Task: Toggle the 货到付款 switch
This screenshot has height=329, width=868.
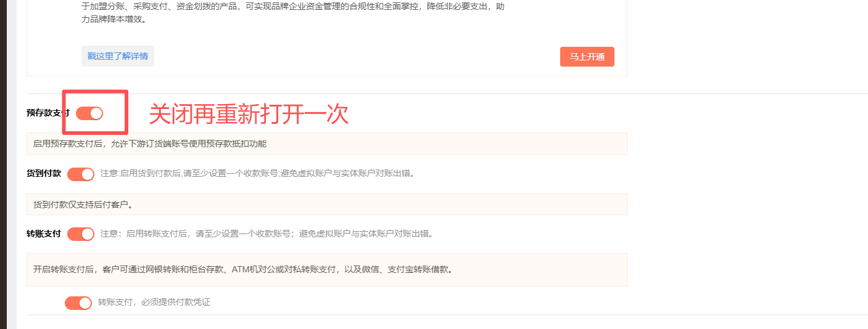Action: [x=81, y=174]
